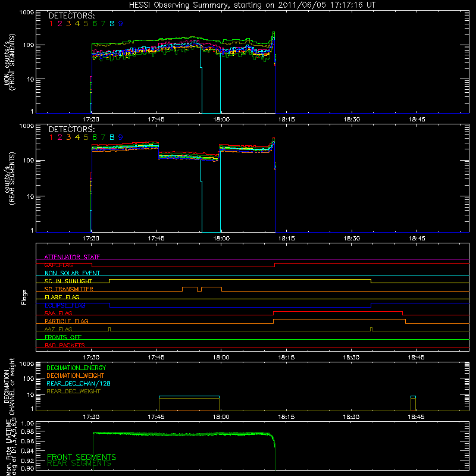Click the DECIMATION_WEIGHT legend label

pos(76,376)
